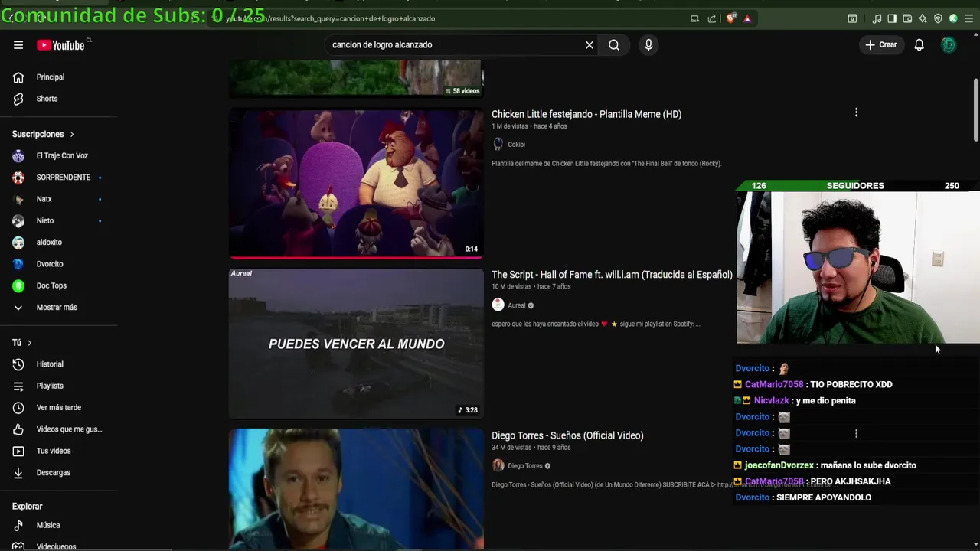Open Descargas in the sidebar

click(54, 473)
